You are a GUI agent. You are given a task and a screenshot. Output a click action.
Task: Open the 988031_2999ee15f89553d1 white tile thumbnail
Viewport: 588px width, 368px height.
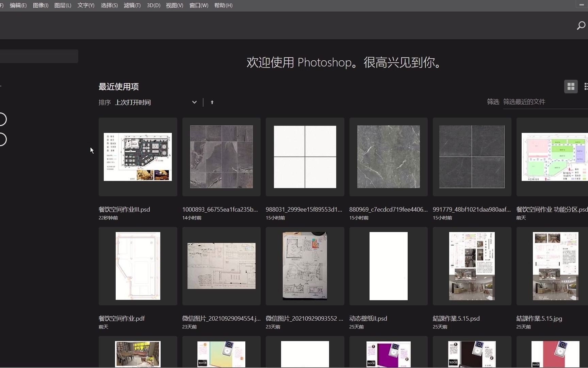(x=305, y=157)
